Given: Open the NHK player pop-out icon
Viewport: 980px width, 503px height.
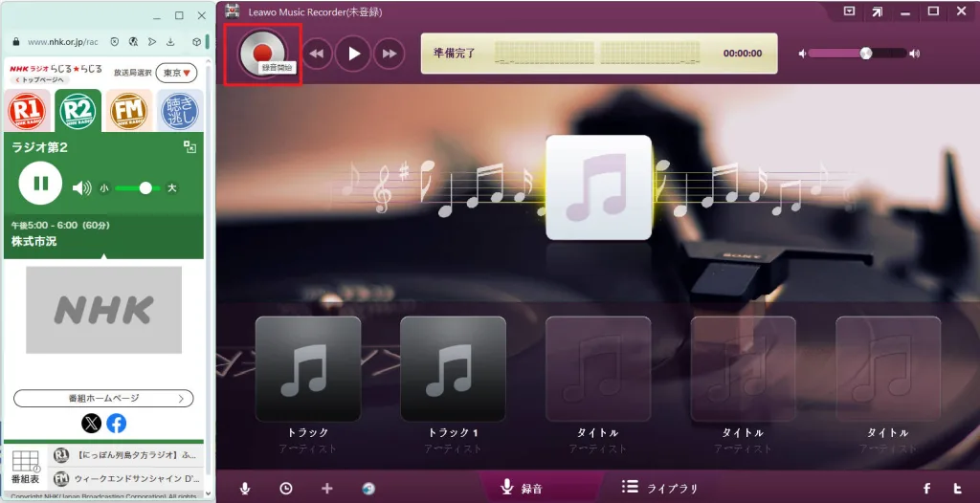Looking at the screenshot, I should coord(190,147).
